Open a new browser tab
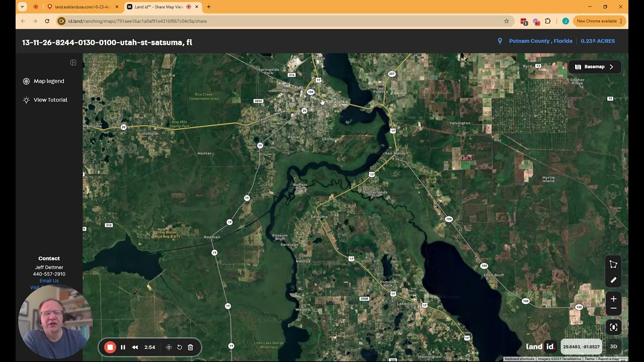Viewport: 644px width, 362px height. click(x=209, y=7)
